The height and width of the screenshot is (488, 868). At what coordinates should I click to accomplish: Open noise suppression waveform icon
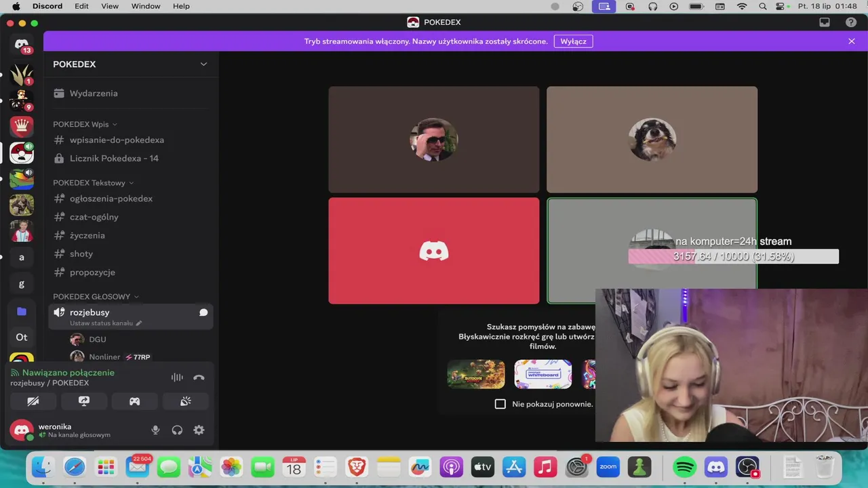(177, 378)
